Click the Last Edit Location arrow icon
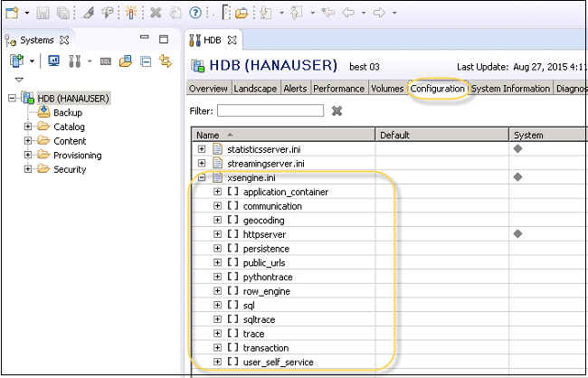The width and height of the screenshot is (588, 378). click(x=328, y=13)
